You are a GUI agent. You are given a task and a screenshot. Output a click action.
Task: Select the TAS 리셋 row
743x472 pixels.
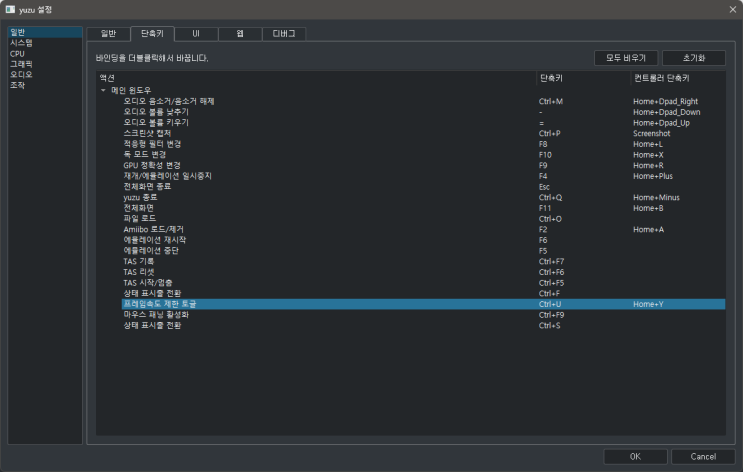pos(423,272)
